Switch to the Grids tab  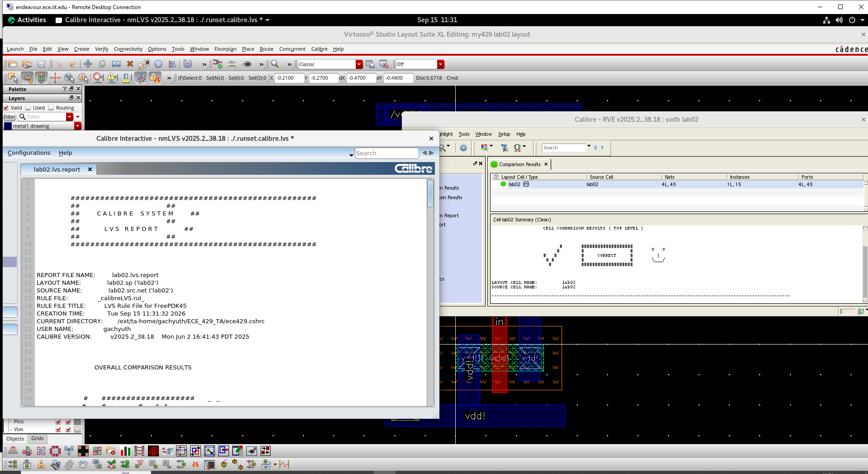38,439
